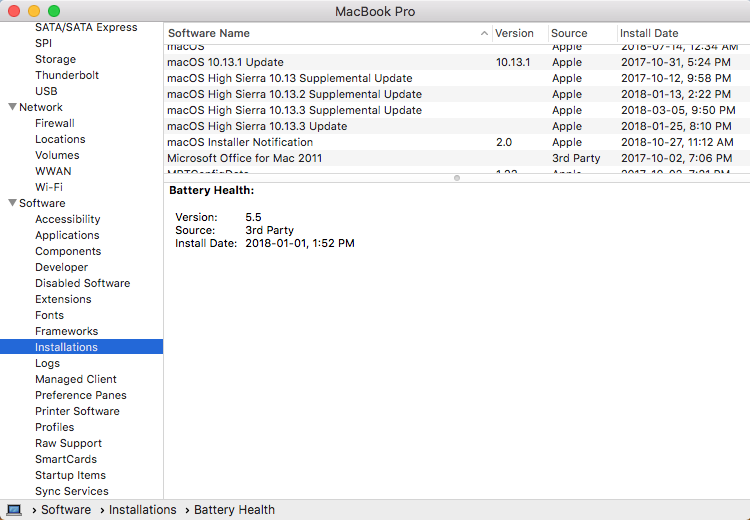750x520 pixels.
Task: Select macOS High Sierra 10.13.3 Supplemental Update row
Action: pos(457,110)
